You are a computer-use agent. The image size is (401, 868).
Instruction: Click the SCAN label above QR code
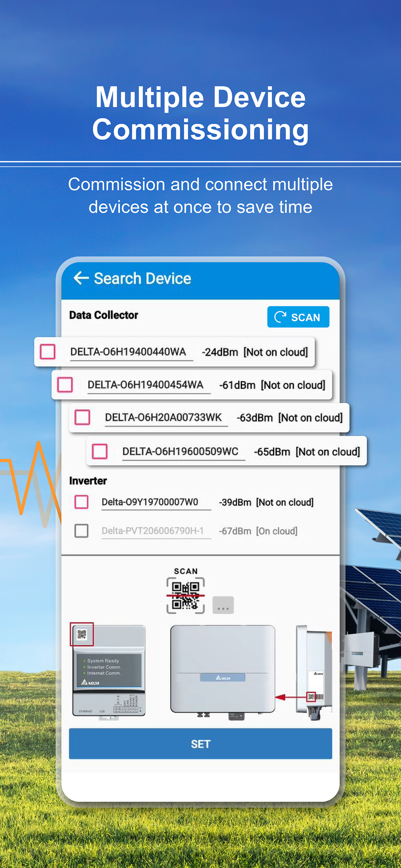click(x=186, y=571)
